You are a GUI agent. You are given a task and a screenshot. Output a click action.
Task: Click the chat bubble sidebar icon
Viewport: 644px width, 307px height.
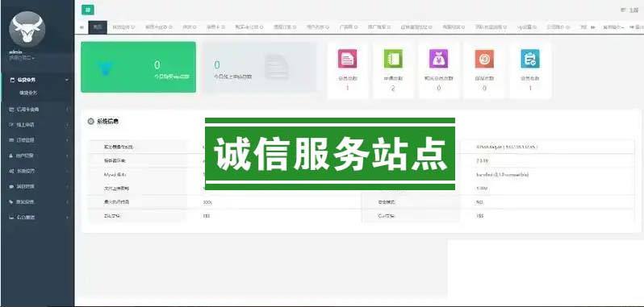11,186
